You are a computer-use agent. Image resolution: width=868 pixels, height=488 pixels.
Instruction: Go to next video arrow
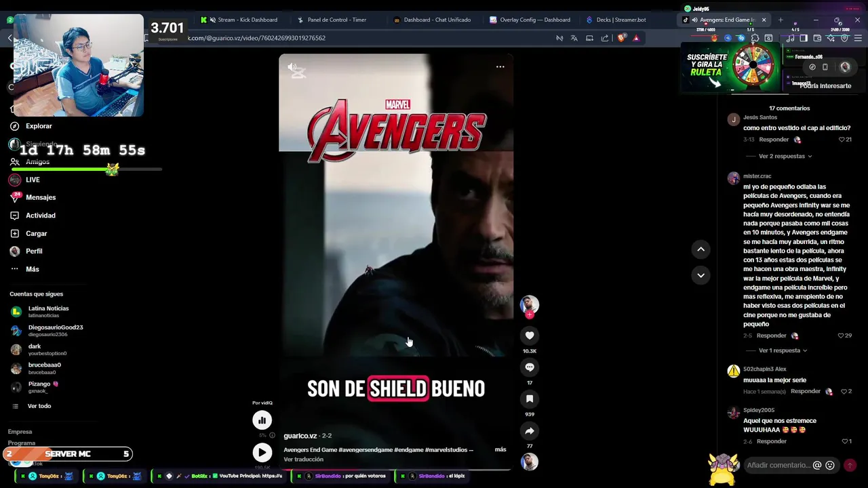click(x=701, y=275)
